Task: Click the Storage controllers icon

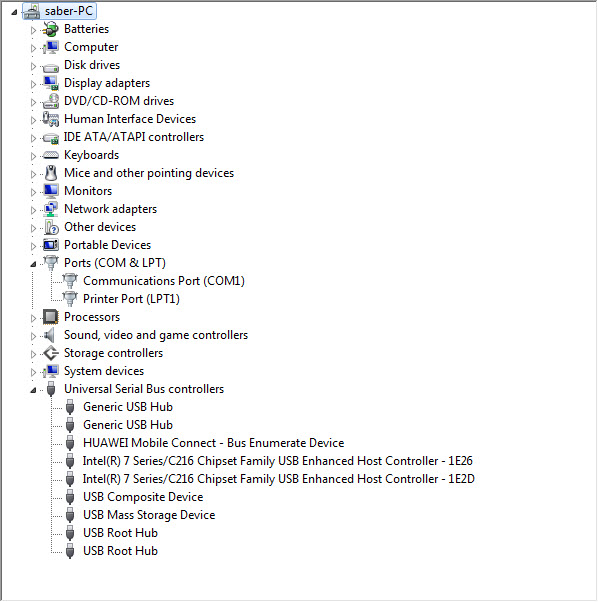Action: click(x=51, y=353)
